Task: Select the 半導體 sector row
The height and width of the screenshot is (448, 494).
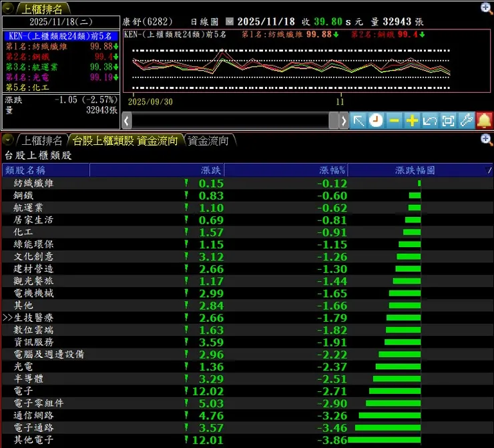Action: point(247,379)
